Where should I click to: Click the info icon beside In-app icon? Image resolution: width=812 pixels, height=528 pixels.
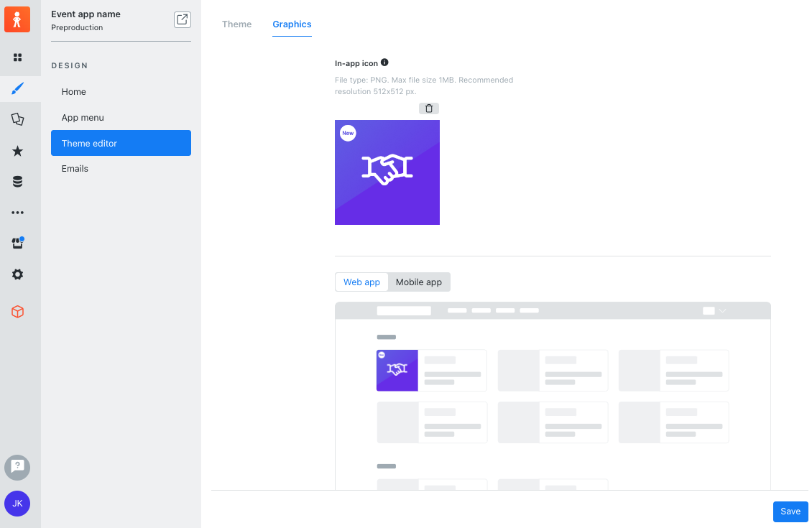(x=384, y=62)
